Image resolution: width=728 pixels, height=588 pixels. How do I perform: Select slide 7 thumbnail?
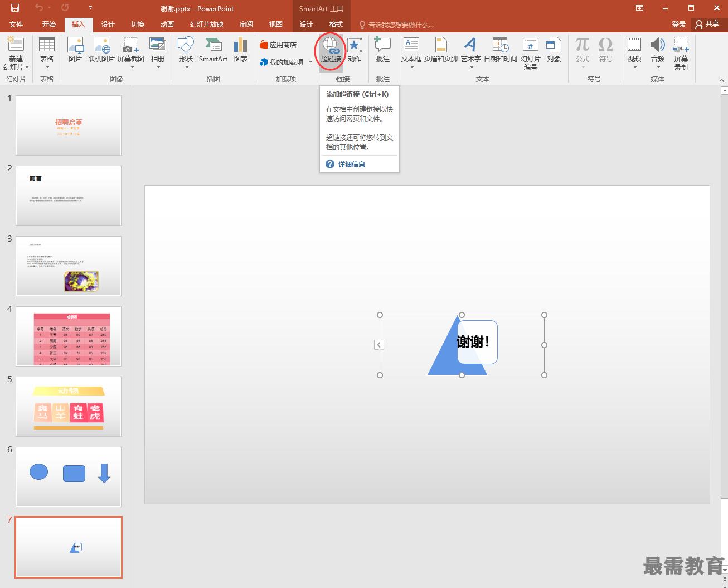69,547
